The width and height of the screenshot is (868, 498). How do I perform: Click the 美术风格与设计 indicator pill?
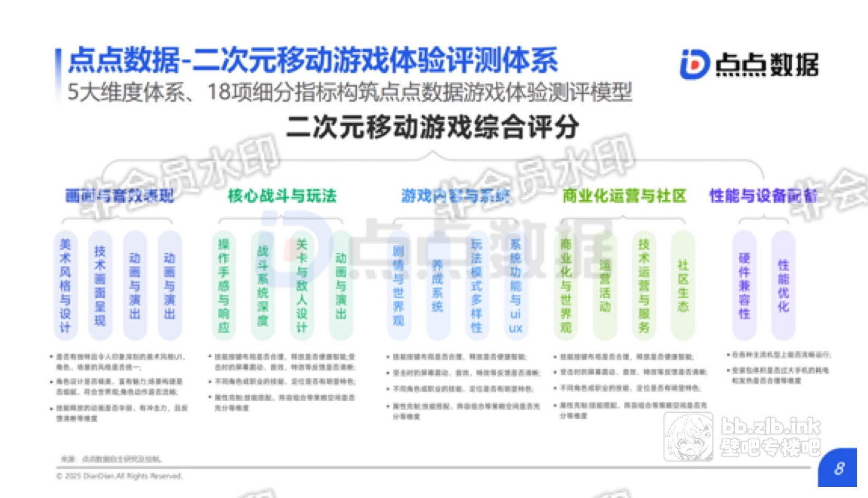coord(65,285)
